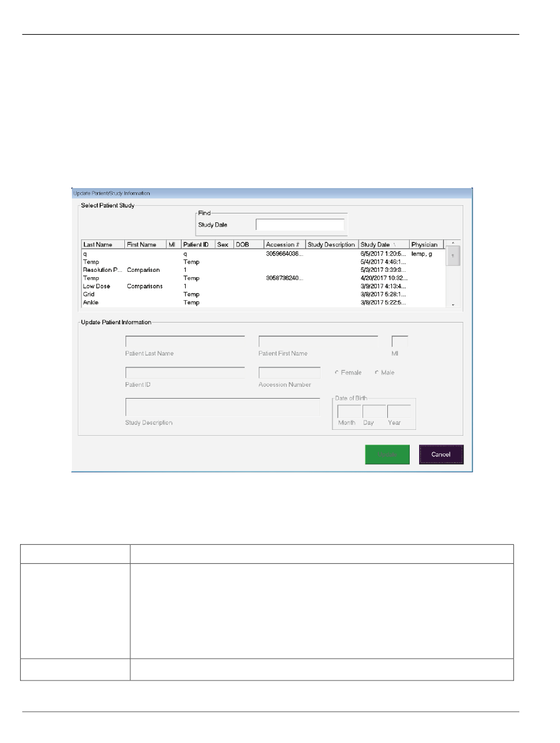This screenshot has width=560, height=743.
Task: Click the Patient Last Name field
Action: pos(185,342)
